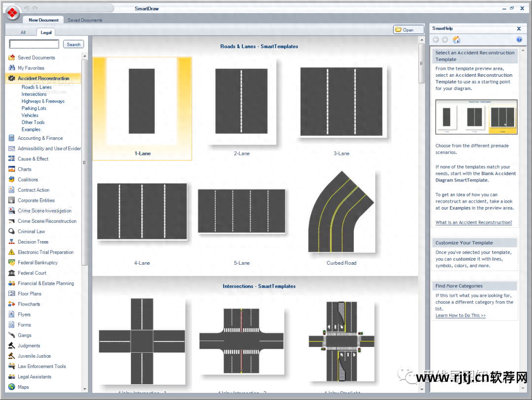
Task: Click the category list scroll up arrow
Action: (x=85, y=56)
